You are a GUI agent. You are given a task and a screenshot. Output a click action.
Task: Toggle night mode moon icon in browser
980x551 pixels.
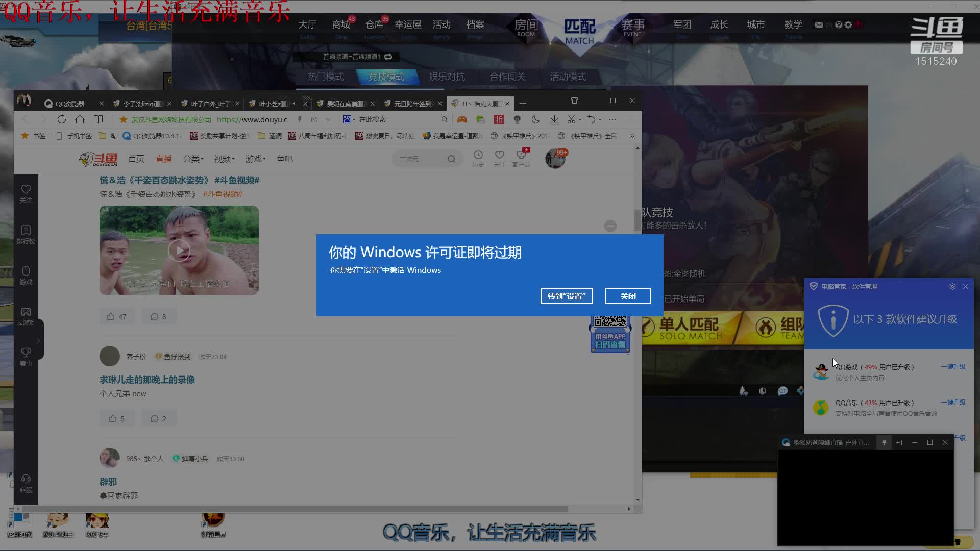coord(535,119)
